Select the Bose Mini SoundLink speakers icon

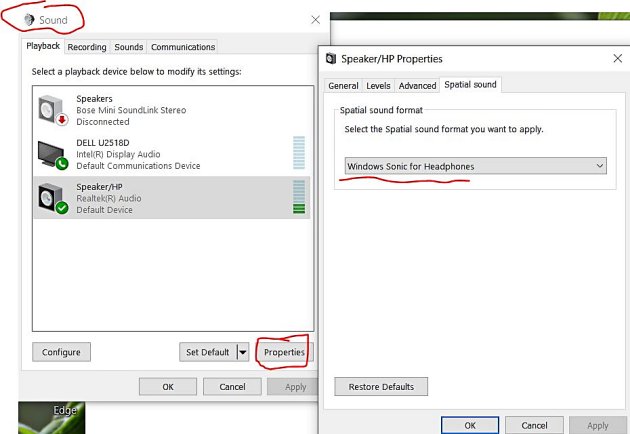(53, 110)
